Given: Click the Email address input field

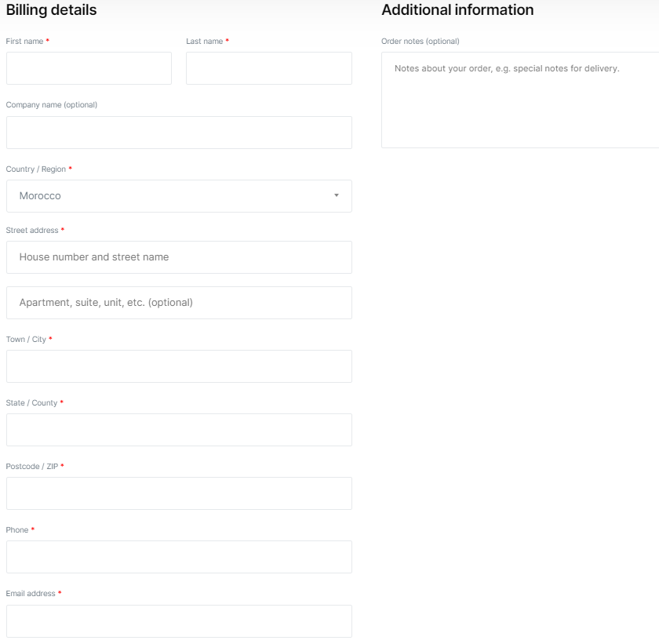Looking at the screenshot, I should [179, 620].
